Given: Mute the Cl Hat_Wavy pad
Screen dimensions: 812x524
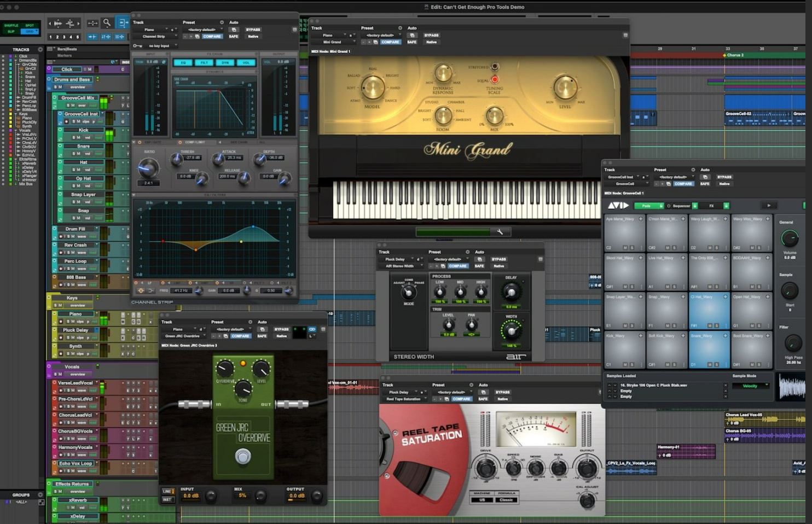Looking at the screenshot, I should [x=710, y=325].
